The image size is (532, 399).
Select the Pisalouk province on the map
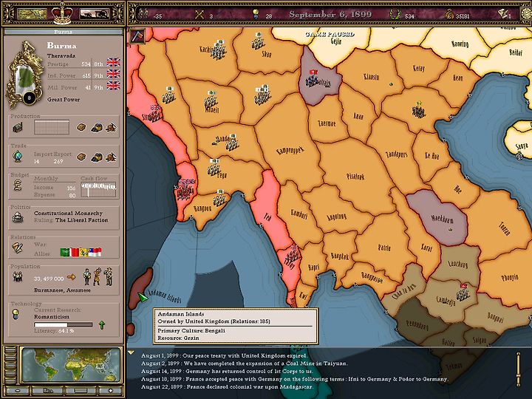click(x=355, y=176)
